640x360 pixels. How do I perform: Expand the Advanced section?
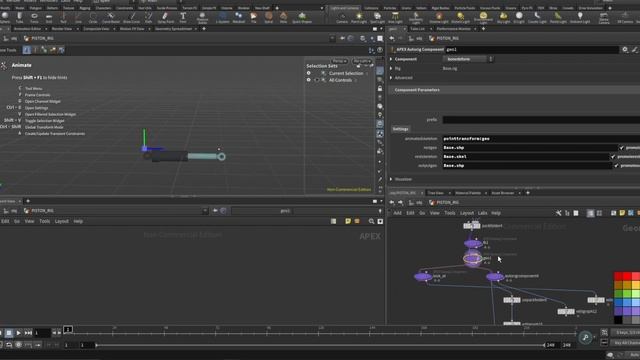(391, 78)
